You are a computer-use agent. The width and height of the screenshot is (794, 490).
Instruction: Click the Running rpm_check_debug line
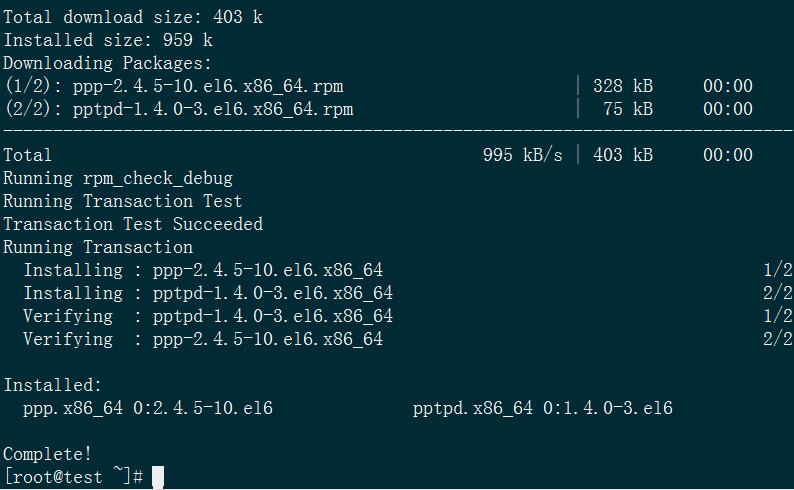click(x=118, y=178)
